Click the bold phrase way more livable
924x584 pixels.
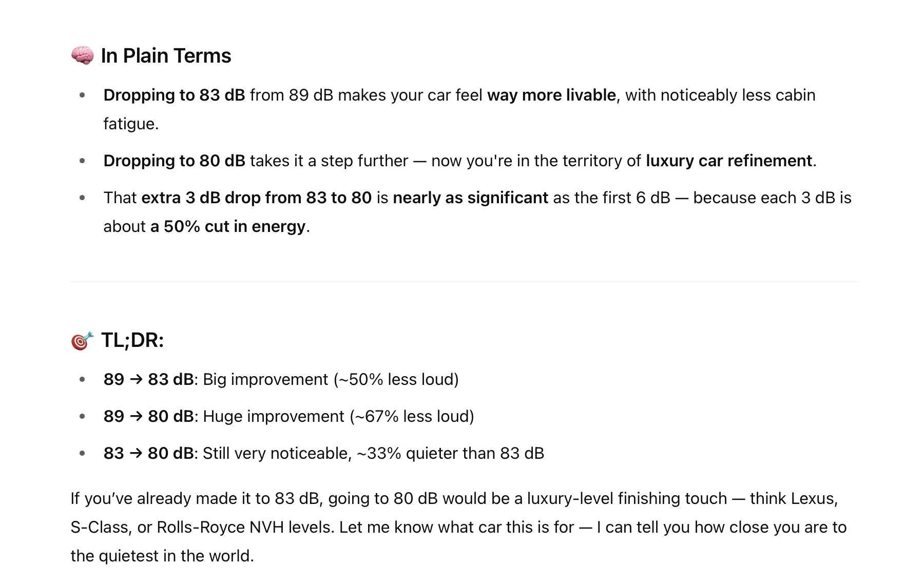[x=551, y=95]
